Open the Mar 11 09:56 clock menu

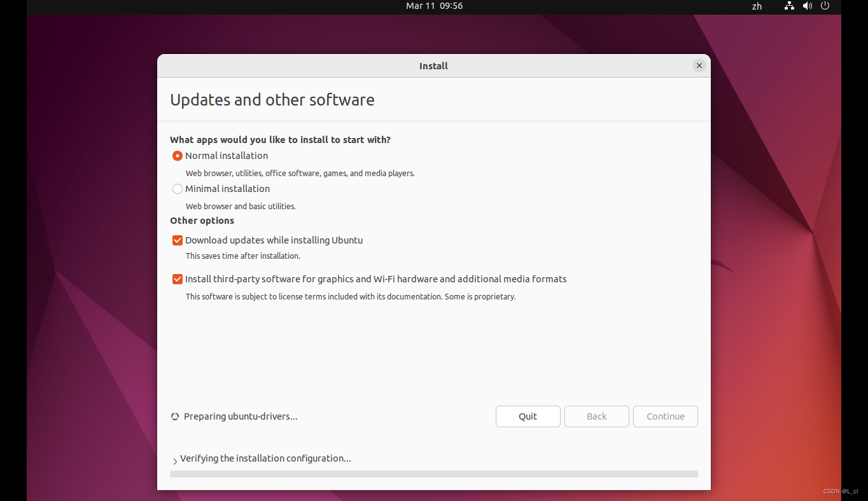[434, 6]
